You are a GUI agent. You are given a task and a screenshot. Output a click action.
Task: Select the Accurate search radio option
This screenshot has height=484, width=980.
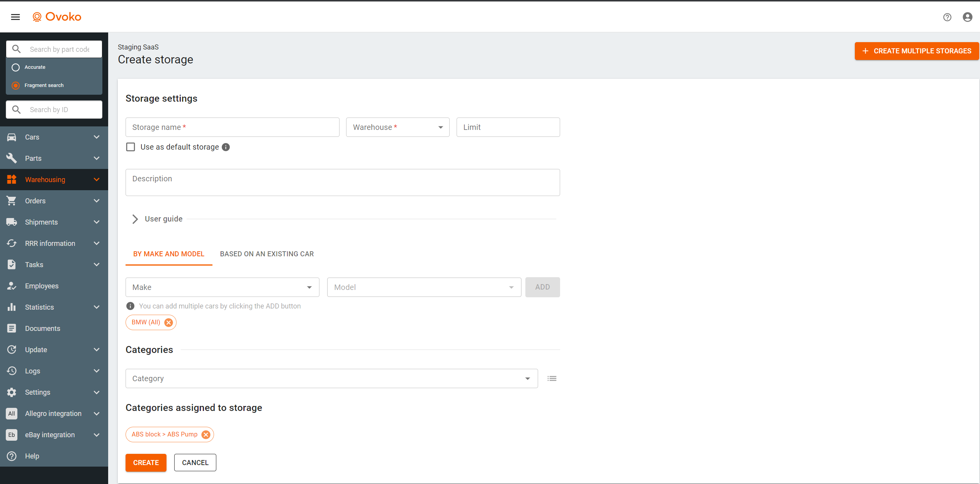coord(16,67)
